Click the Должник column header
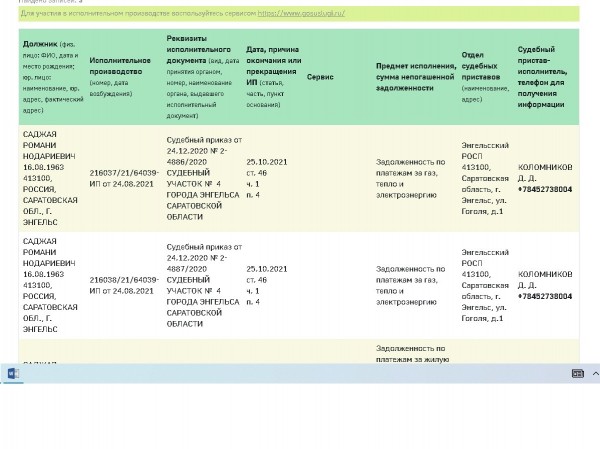This screenshot has width=600, height=449. coord(51,77)
